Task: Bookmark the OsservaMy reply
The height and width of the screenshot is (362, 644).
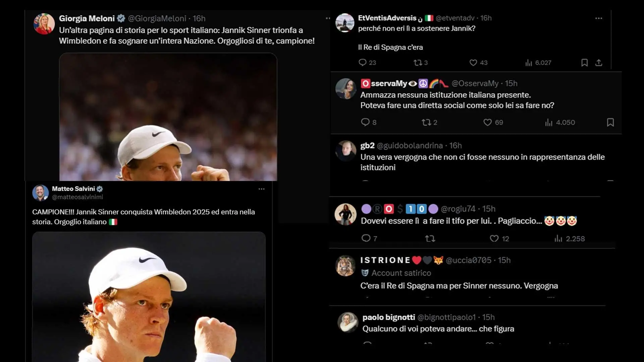Action: (x=610, y=122)
